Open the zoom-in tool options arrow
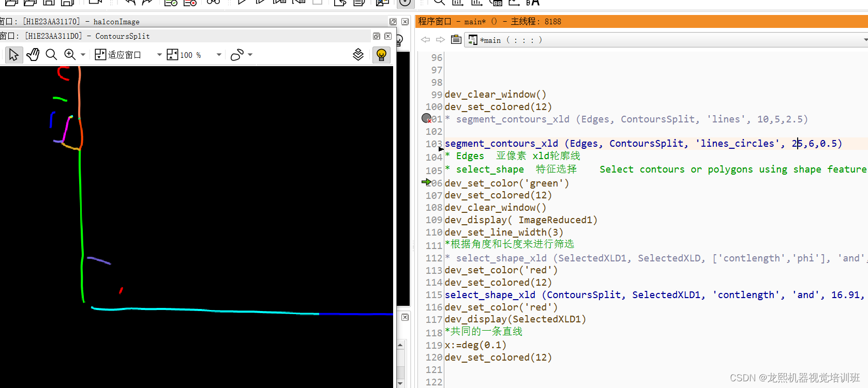The image size is (868, 388). [83, 55]
